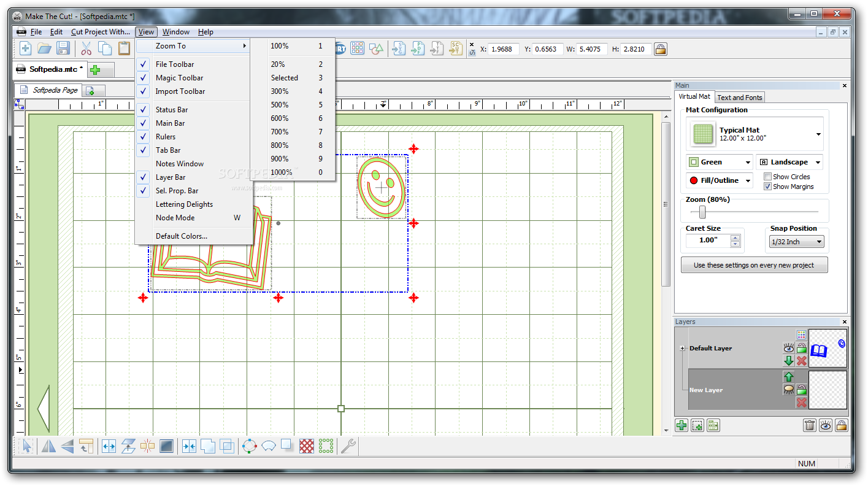Add a new project tab with green plus
Image resolution: width=868 pixels, height=486 pixels.
coord(95,70)
